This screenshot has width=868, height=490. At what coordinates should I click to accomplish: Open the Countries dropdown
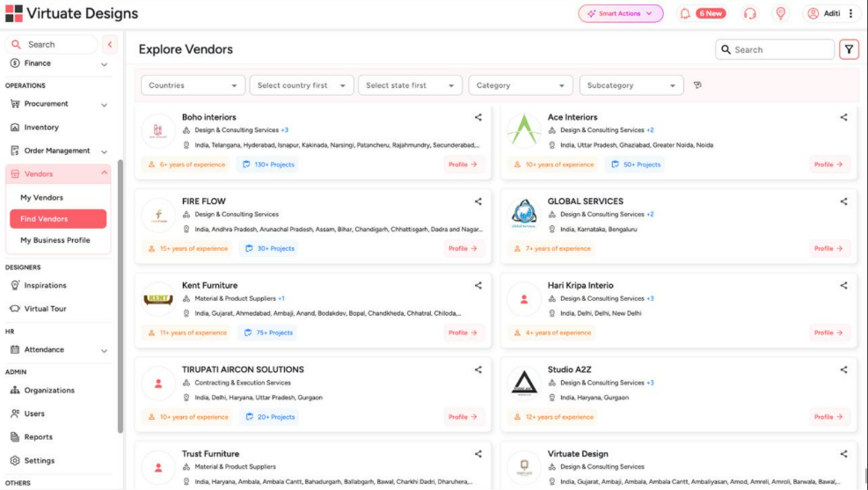pyautogui.click(x=193, y=85)
